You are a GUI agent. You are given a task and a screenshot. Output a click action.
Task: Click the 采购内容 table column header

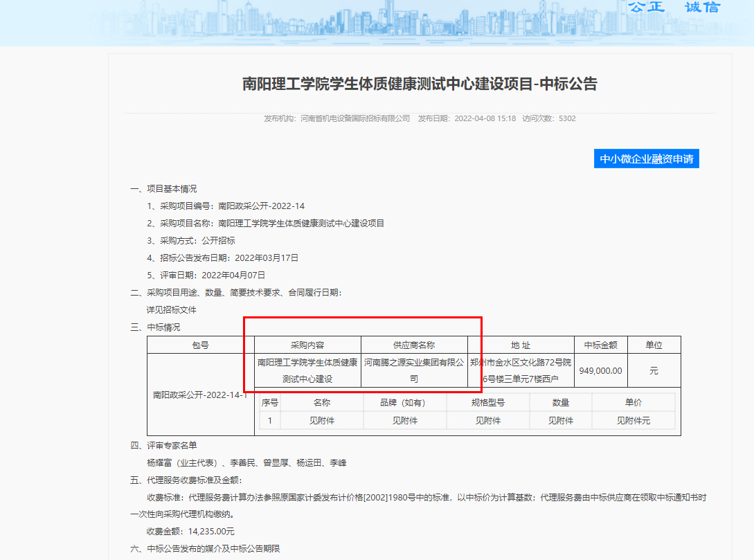point(307,345)
